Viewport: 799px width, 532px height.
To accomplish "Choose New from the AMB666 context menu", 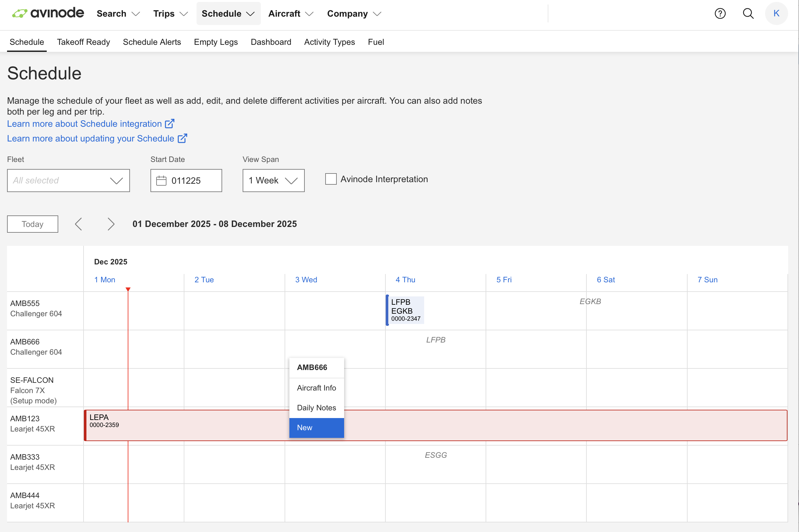I will point(304,428).
